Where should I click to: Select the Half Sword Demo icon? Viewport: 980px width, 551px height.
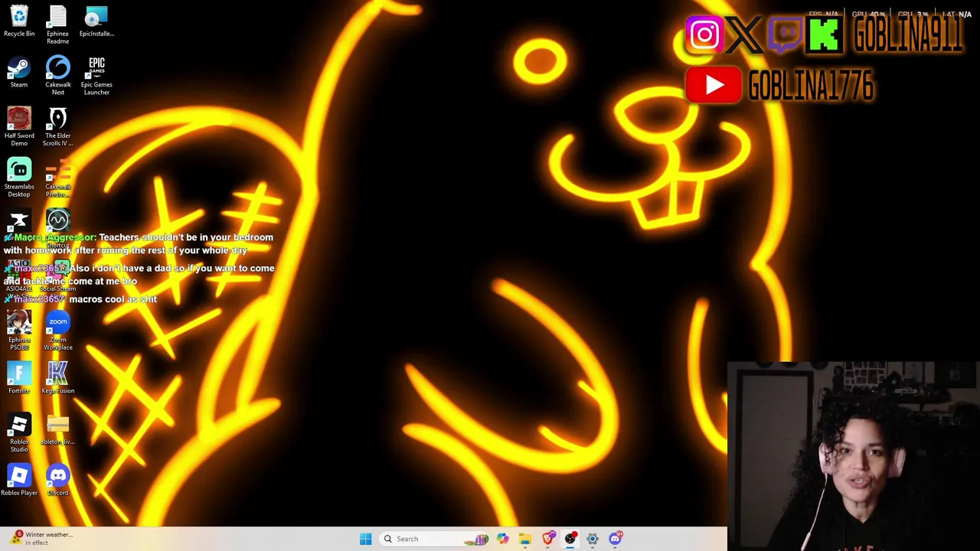(19, 127)
